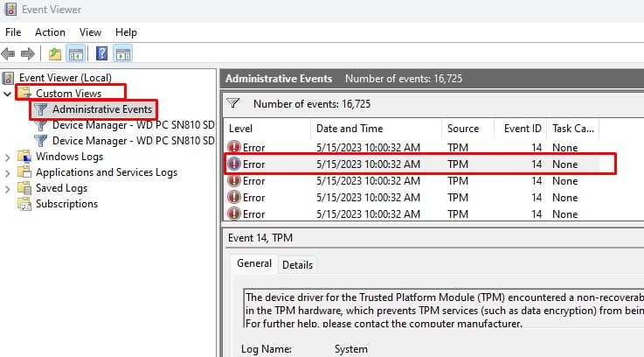Sort by Date and Time column header
The height and width of the screenshot is (357, 644).
click(x=377, y=129)
